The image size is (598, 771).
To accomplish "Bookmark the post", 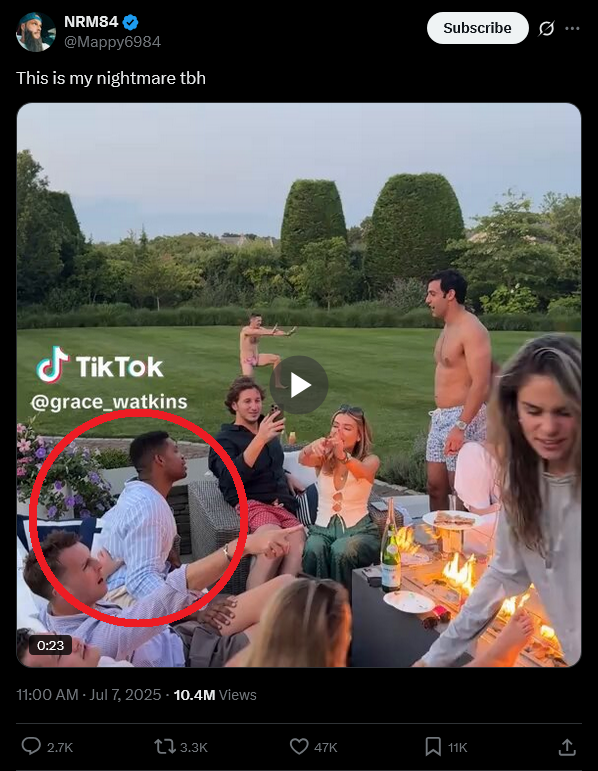I will click(433, 746).
